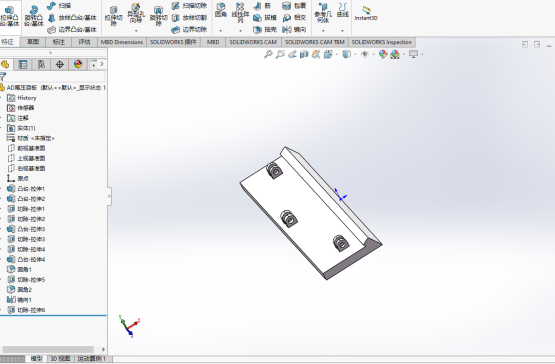Switch to MBD Dimensions tab
This screenshot has height=364, width=555.
(122, 42)
